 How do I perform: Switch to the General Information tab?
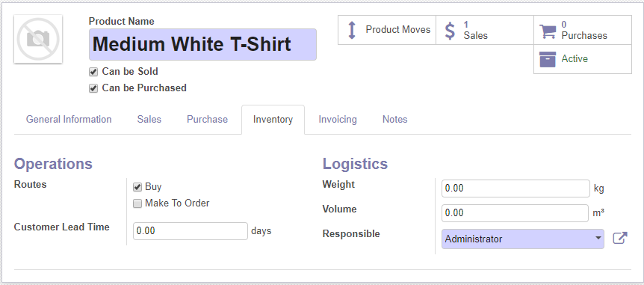[x=69, y=119]
